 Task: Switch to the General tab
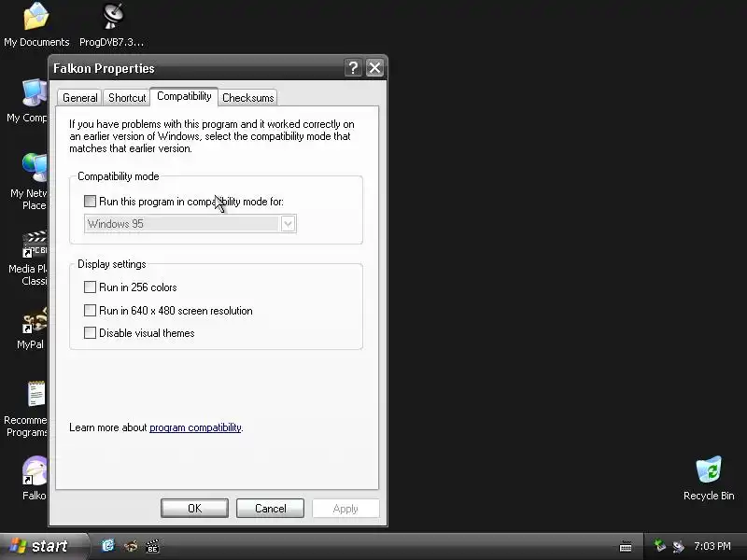click(79, 98)
